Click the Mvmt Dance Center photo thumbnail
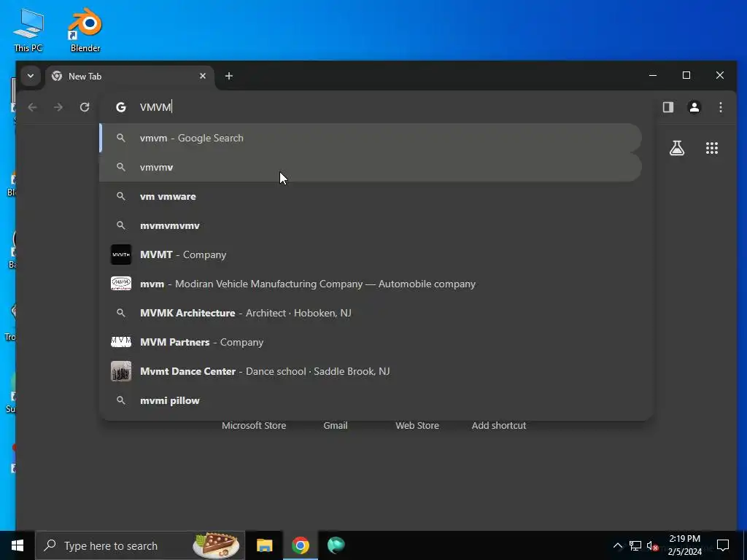The width and height of the screenshot is (747, 560). [121, 371]
